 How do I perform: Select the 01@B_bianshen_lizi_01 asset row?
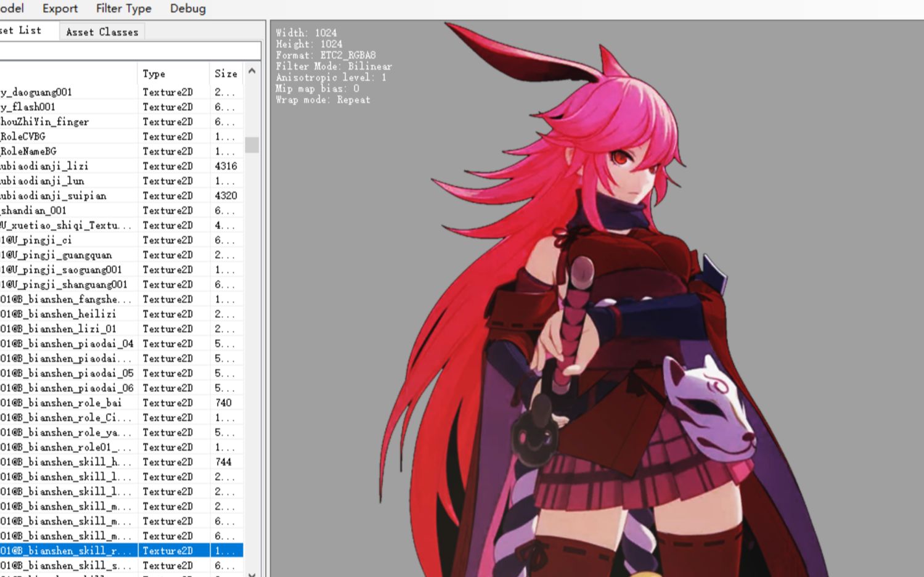click(x=121, y=329)
